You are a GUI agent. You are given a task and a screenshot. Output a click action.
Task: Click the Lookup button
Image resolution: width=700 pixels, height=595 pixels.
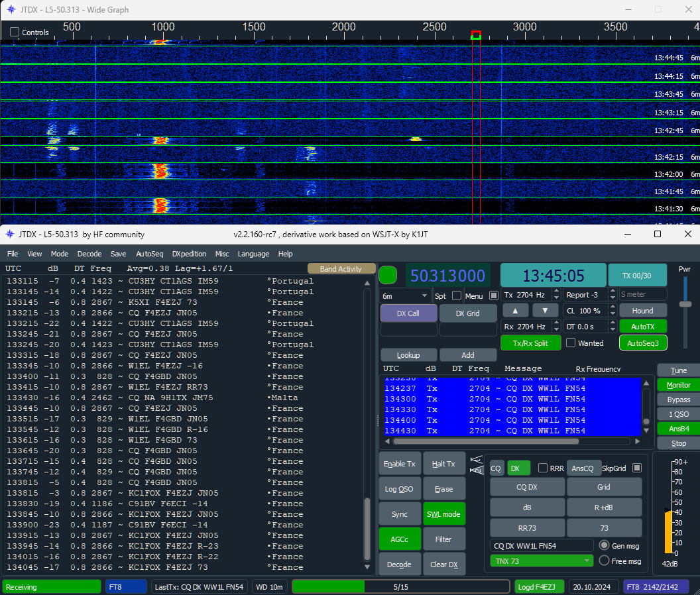(408, 355)
